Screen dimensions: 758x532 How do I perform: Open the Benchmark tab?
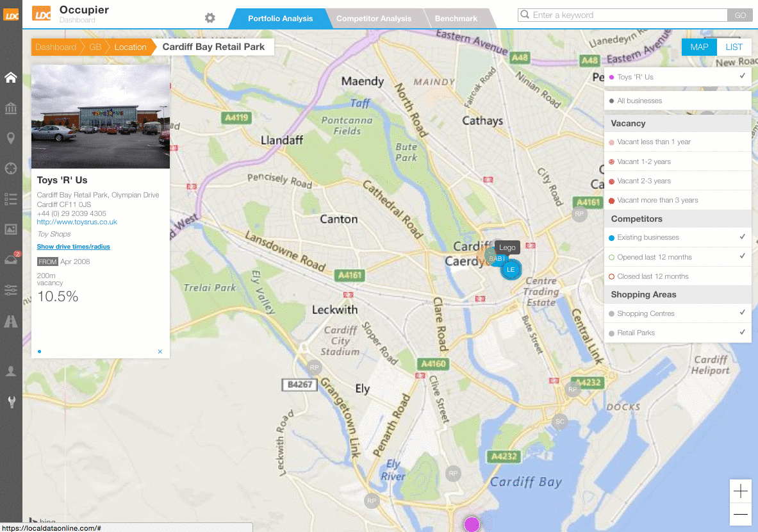coord(456,19)
